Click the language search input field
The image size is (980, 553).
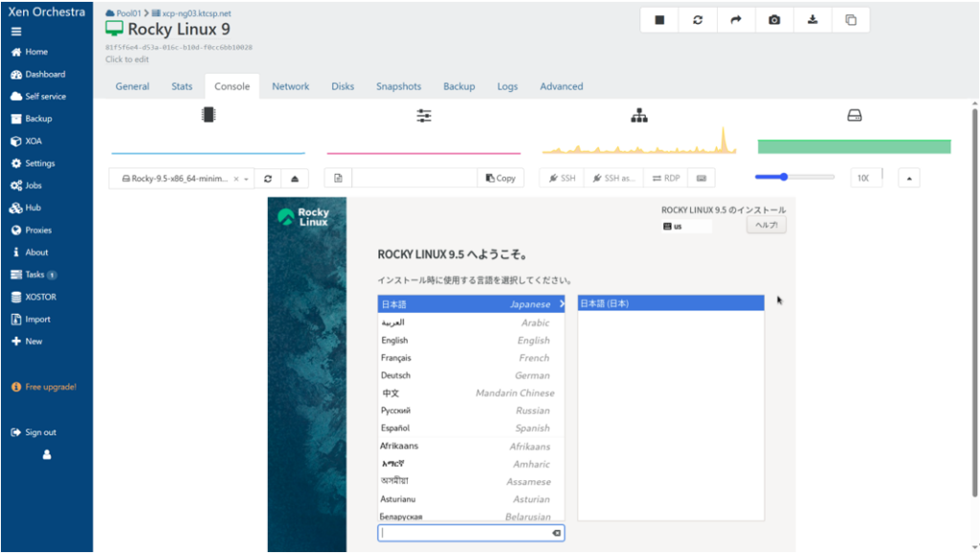point(464,533)
